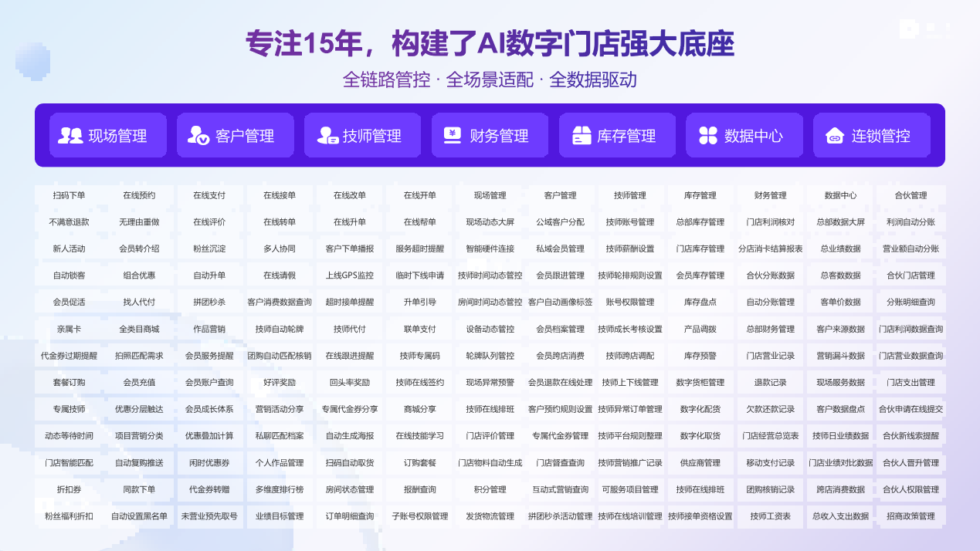This screenshot has height=551, width=980.
Task: Open the 现场管理 tab label
Action: 117,136
